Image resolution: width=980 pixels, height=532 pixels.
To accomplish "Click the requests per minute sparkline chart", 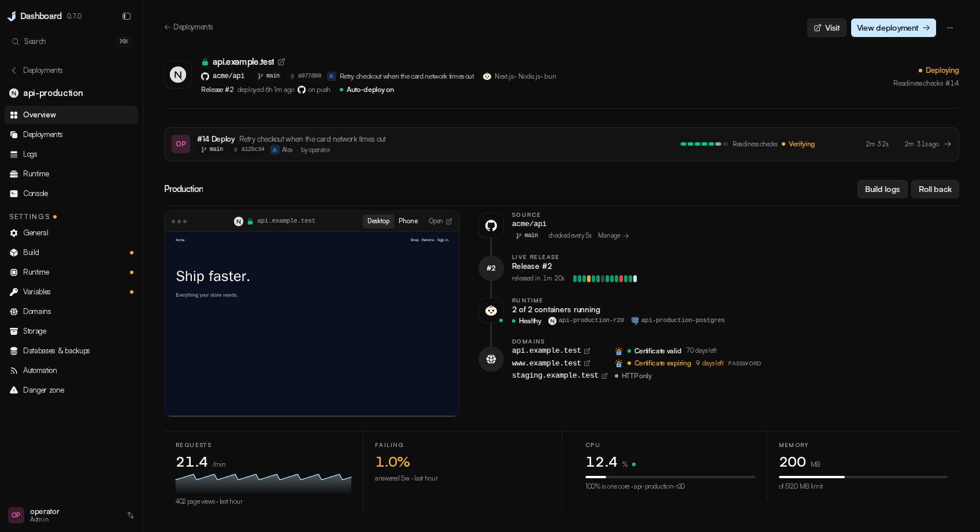I will tap(263, 483).
